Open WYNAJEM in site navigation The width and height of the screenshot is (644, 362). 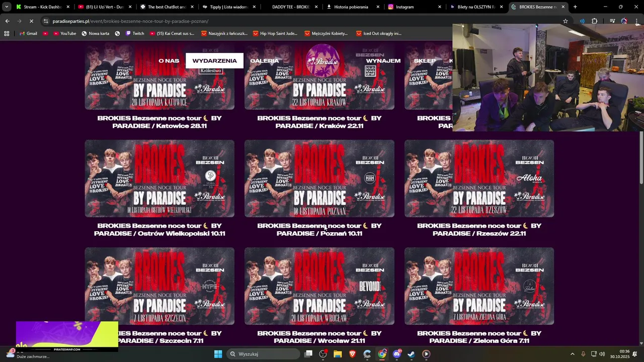pos(383,61)
